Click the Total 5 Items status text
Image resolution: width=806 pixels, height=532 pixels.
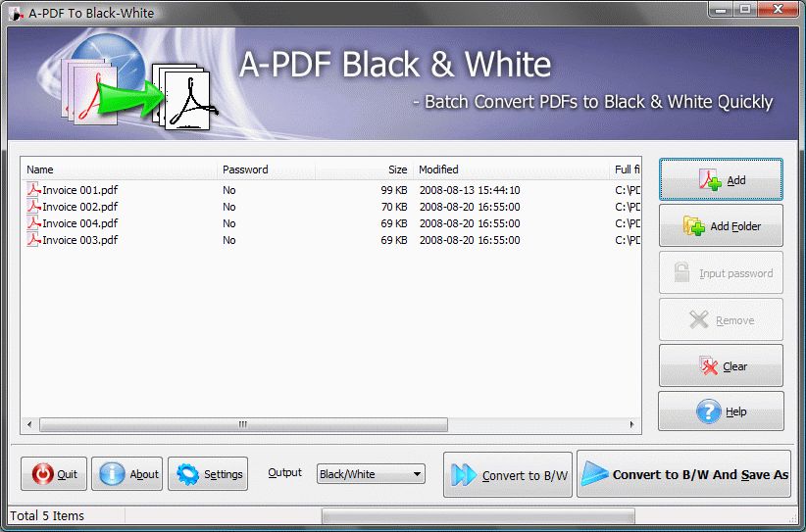tap(47, 516)
